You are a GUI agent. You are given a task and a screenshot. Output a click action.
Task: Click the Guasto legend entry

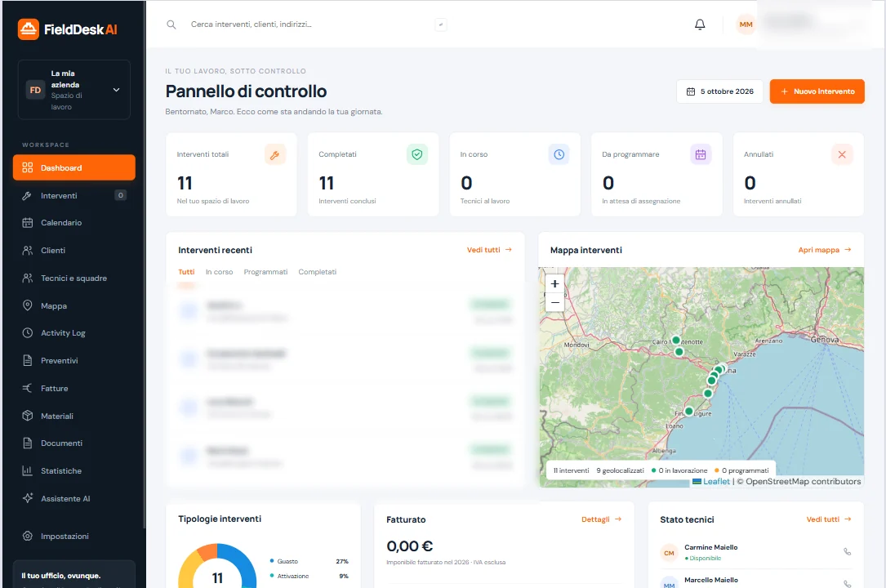tap(309, 561)
